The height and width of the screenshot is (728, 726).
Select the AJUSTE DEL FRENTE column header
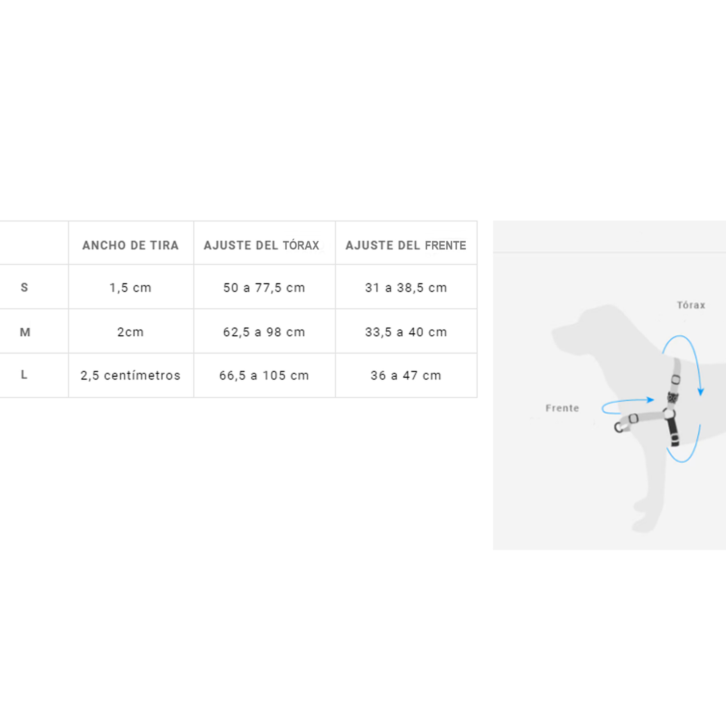coord(406,245)
